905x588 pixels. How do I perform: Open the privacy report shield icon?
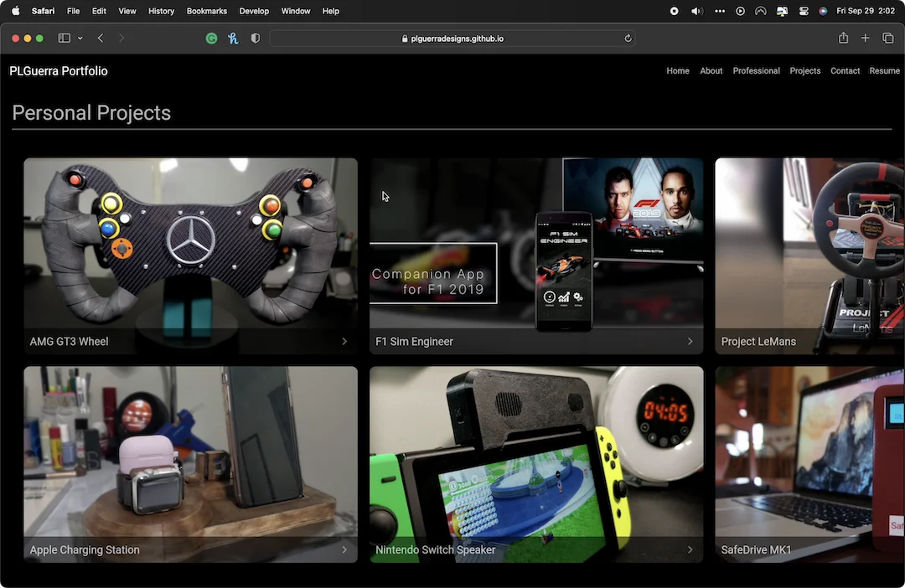[255, 38]
